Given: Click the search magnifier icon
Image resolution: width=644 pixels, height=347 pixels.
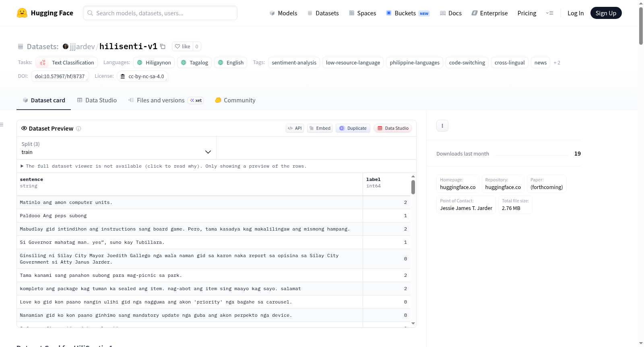Looking at the screenshot, I should (x=90, y=13).
